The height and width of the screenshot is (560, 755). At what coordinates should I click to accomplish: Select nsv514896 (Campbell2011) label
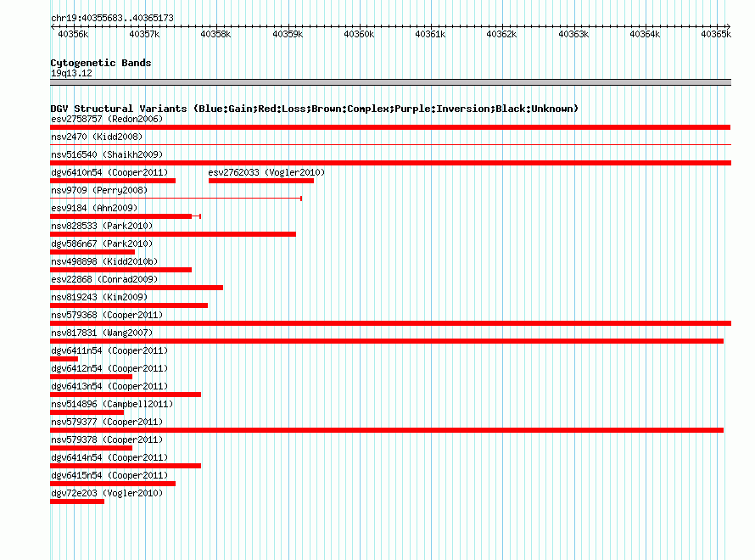[x=112, y=404]
